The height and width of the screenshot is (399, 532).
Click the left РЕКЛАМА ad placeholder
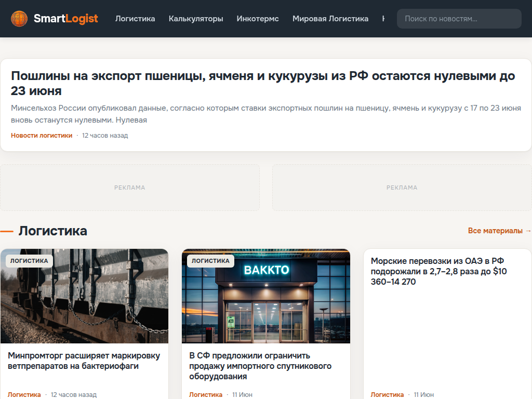(129, 188)
